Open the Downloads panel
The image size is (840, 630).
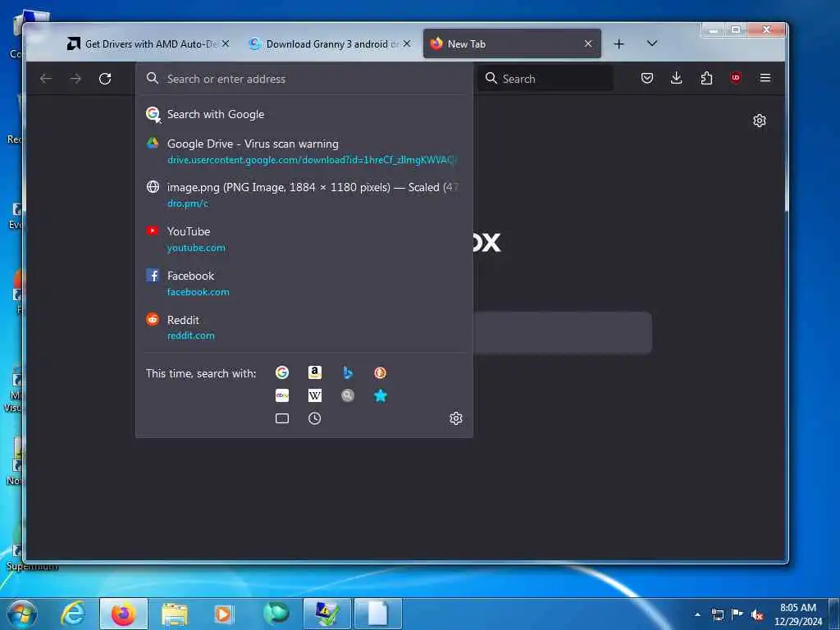pyautogui.click(x=677, y=78)
